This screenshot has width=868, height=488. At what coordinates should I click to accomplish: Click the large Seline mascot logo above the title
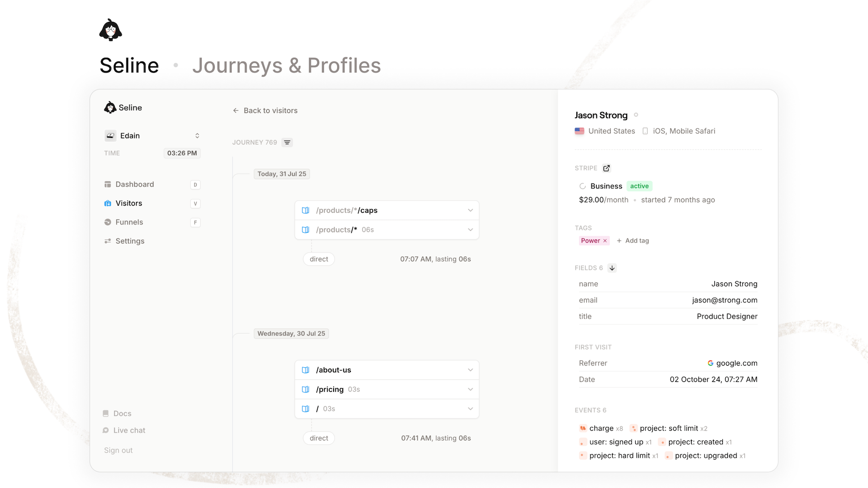pos(111,30)
